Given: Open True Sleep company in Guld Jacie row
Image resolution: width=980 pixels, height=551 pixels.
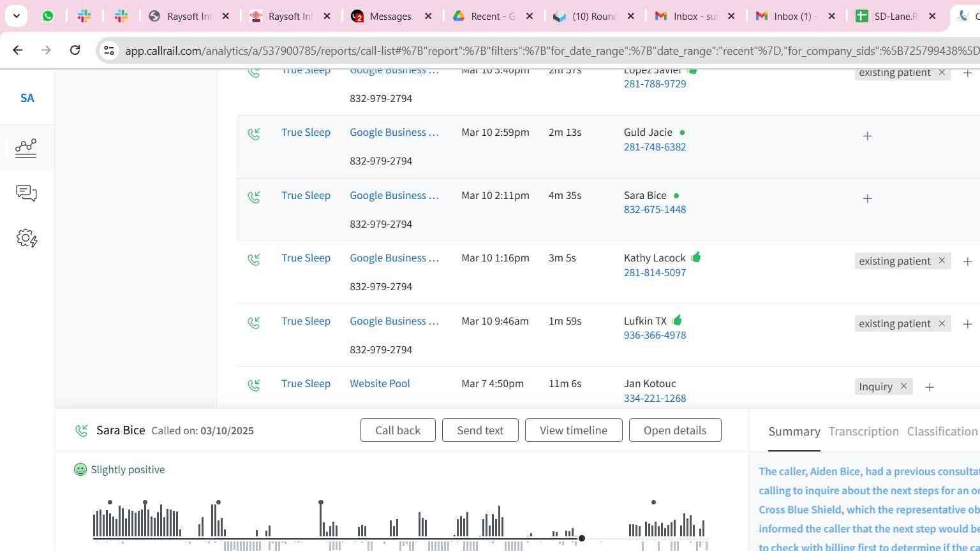Looking at the screenshot, I should [x=306, y=132].
